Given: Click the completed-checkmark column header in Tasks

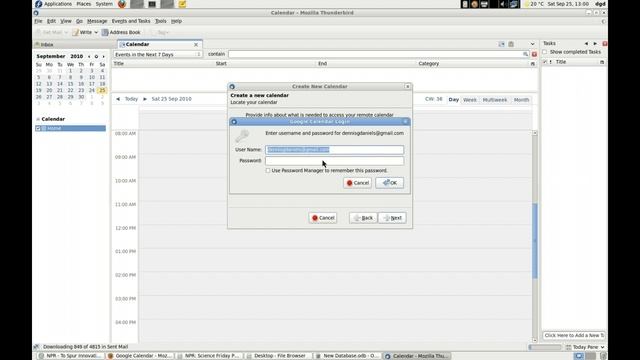Looking at the screenshot, I should [545, 62].
